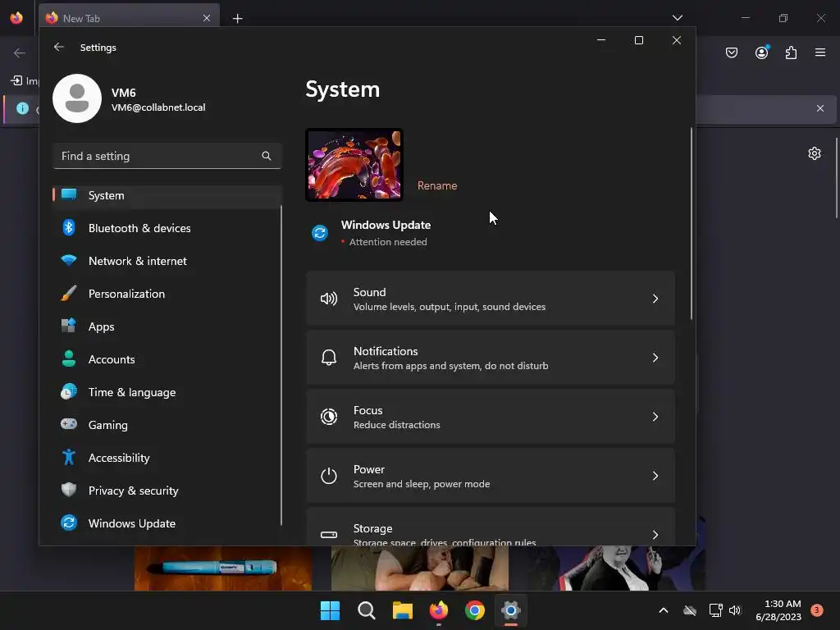
Task: Click the System monitor icon in sidebar
Action: 69,194
